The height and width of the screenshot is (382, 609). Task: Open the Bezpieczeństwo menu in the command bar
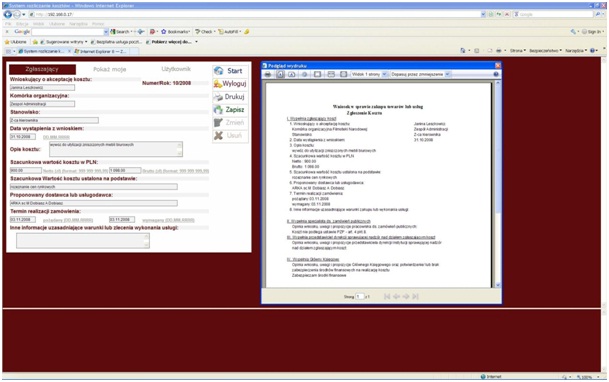(545, 51)
